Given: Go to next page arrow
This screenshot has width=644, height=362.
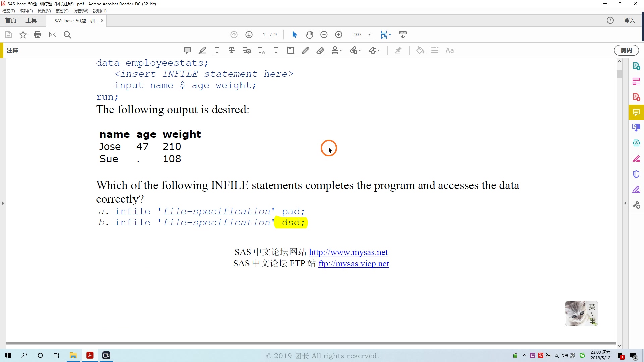Looking at the screenshot, I should click(249, 35).
